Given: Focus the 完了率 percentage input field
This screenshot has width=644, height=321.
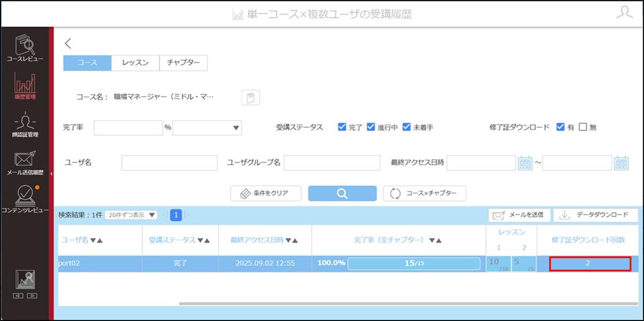Looking at the screenshot, I should click(128, 128).
